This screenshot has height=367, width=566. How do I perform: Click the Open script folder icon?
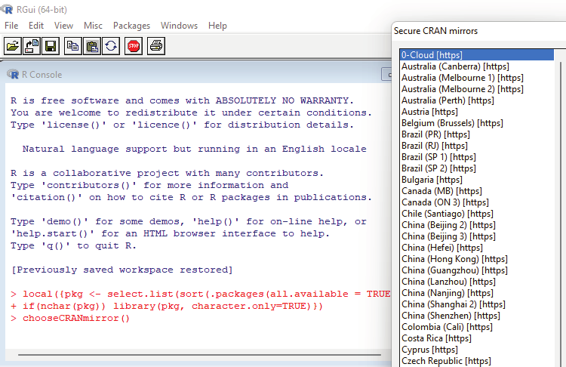pyautogui.click(x=13, y=46)
